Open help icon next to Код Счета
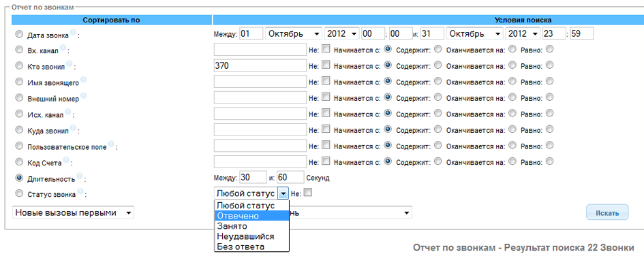Viewport: 644px width, 256px height. point(65,160)
